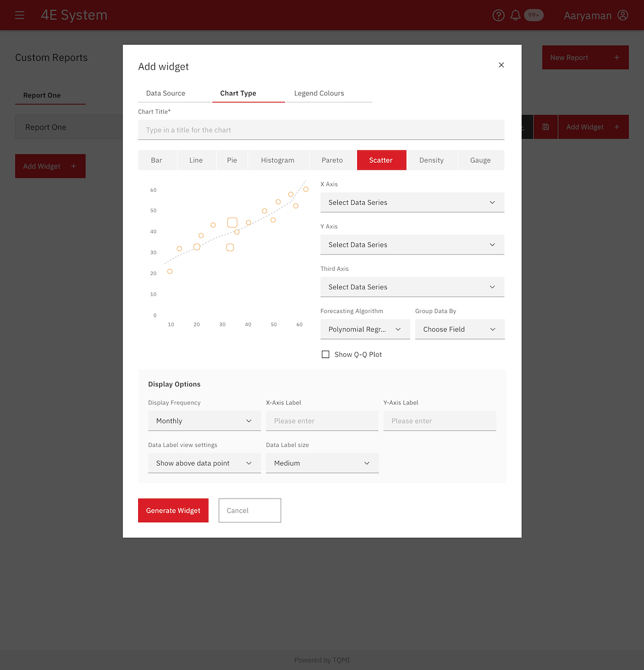Toggle the Show Q-Q Plot checkbox
644x670 pixels.
click(326, 354)
